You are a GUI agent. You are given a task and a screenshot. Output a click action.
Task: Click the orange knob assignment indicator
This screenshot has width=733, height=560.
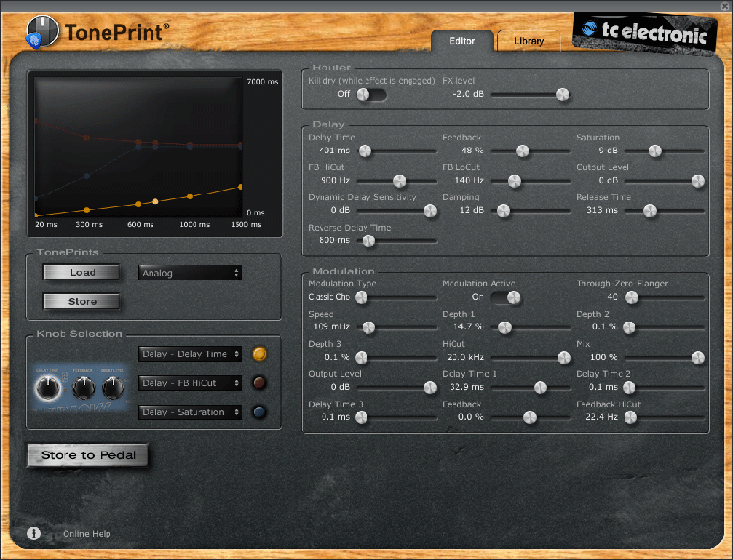click(259, 354)
